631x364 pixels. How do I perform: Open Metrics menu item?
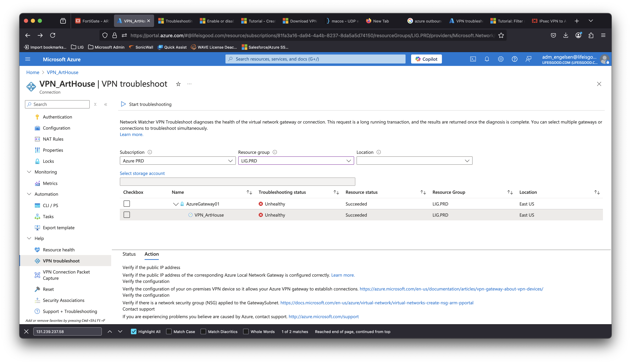50,183
